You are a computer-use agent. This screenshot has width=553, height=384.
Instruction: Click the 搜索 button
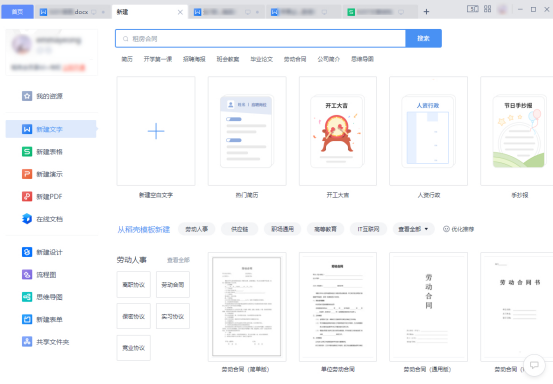(x=423, y=38)
